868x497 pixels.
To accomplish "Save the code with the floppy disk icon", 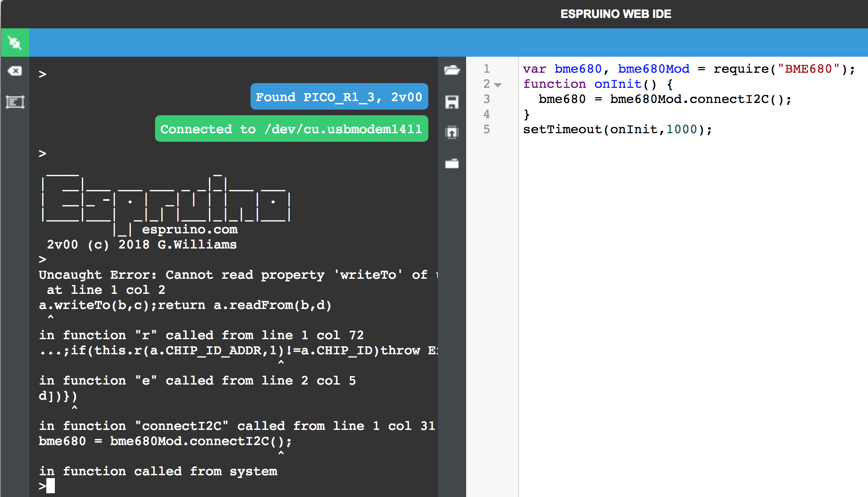I will (452, 102).
